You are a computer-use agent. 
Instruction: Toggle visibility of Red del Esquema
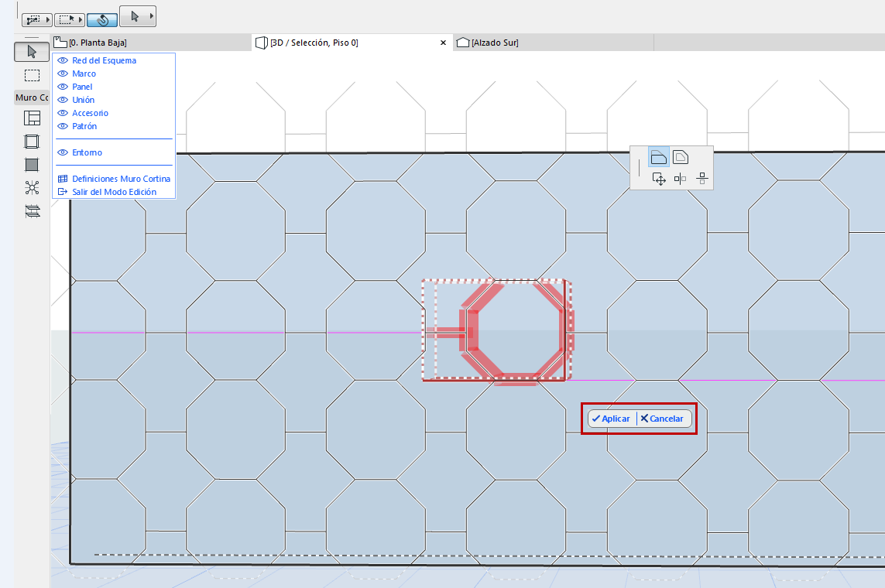[62, 60]
